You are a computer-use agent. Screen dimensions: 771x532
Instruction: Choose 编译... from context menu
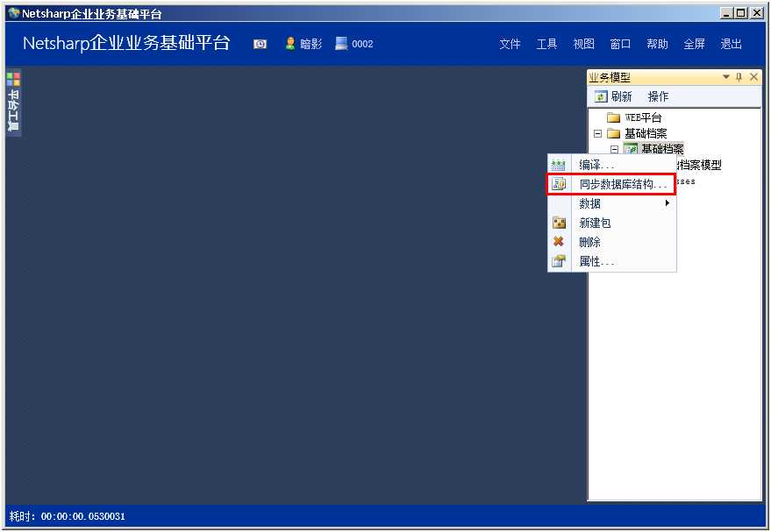pyautogui.click(x=612, y=165)
